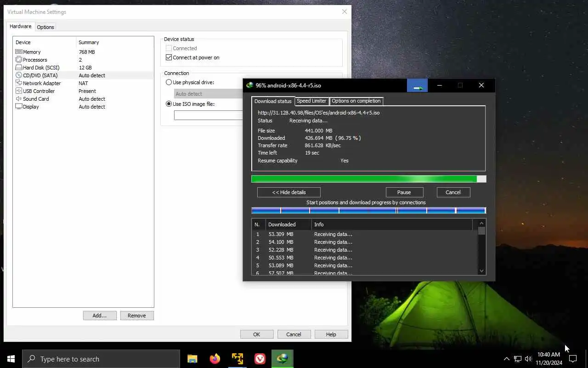
Task: Open Firefox from taskbar
Action: 215,359
